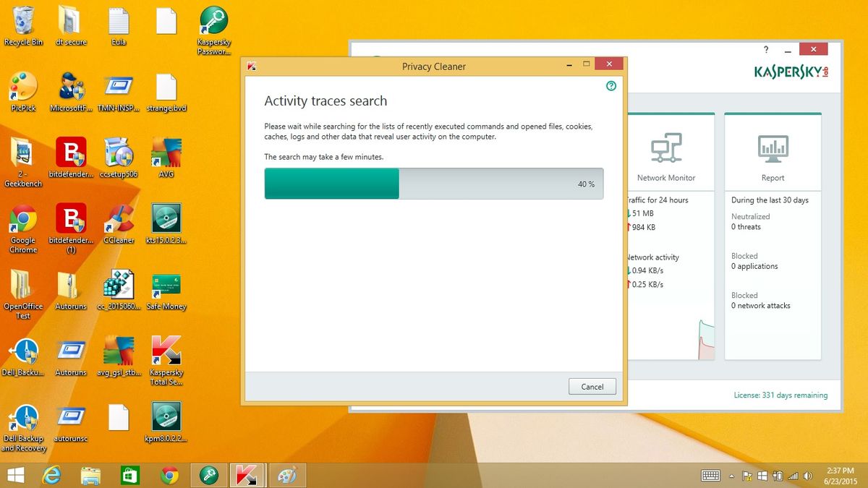The width and height of the screenshot is (868, 488).
Task: Open the Action Center flag icon
Action: [746, 476]
